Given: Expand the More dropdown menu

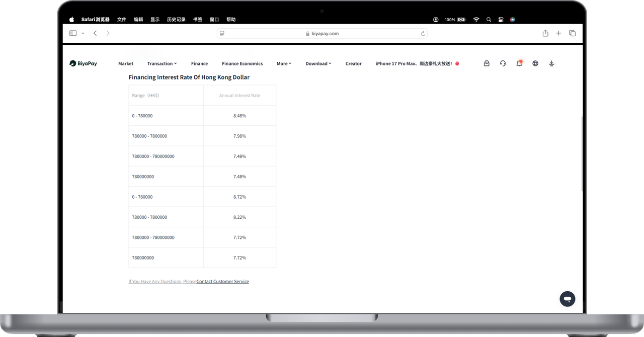Looking at the screenshot, I should [x=284, y=64].
